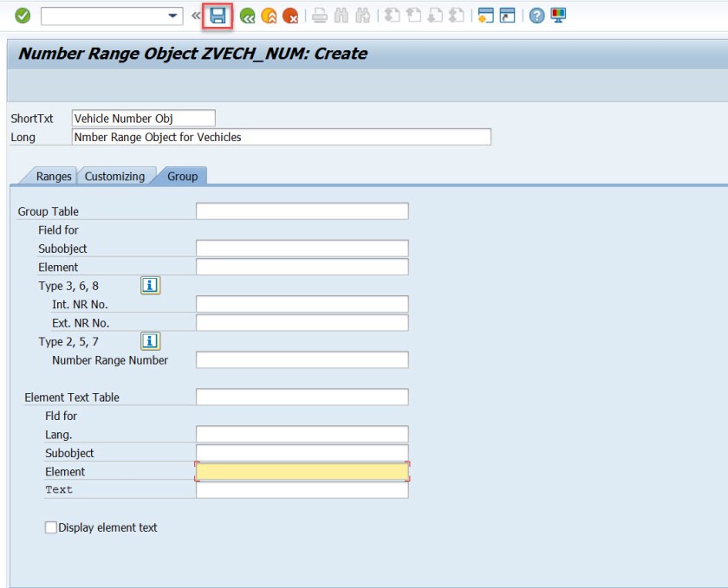Click the Find Next binoculars icon
This screenshot has height=588, width=728.
(362, 16)
